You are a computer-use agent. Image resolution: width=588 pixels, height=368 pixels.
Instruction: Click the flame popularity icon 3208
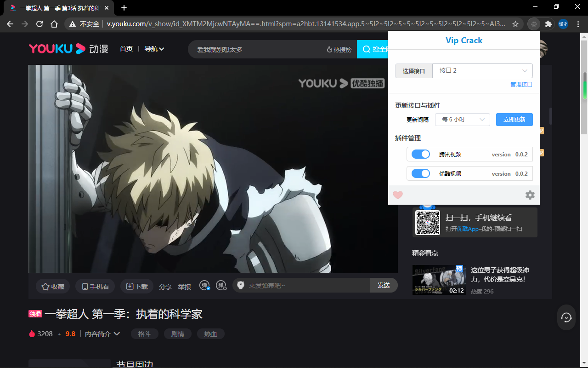[32, 334]
